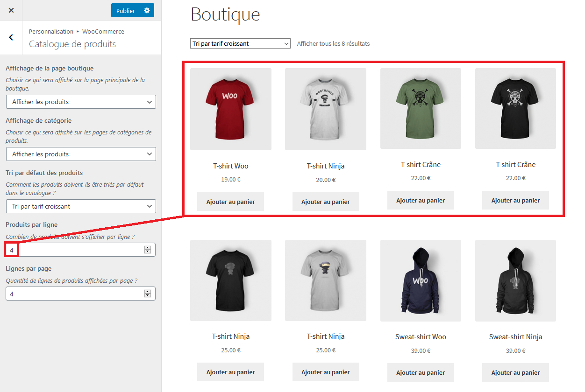Click the 39.00 € price under Sweat-shirt Woo

tap(421, 351)
